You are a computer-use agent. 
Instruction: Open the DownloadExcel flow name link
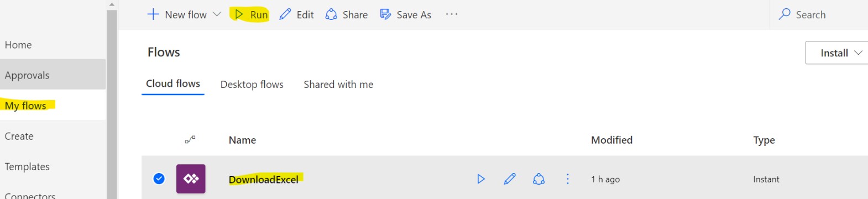pos(264,179)
